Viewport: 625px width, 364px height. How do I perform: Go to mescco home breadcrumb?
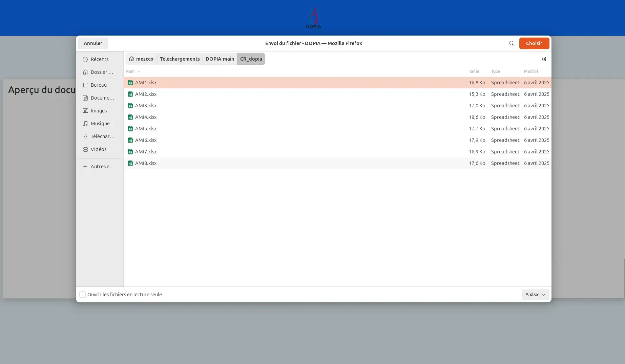[141, 59]
